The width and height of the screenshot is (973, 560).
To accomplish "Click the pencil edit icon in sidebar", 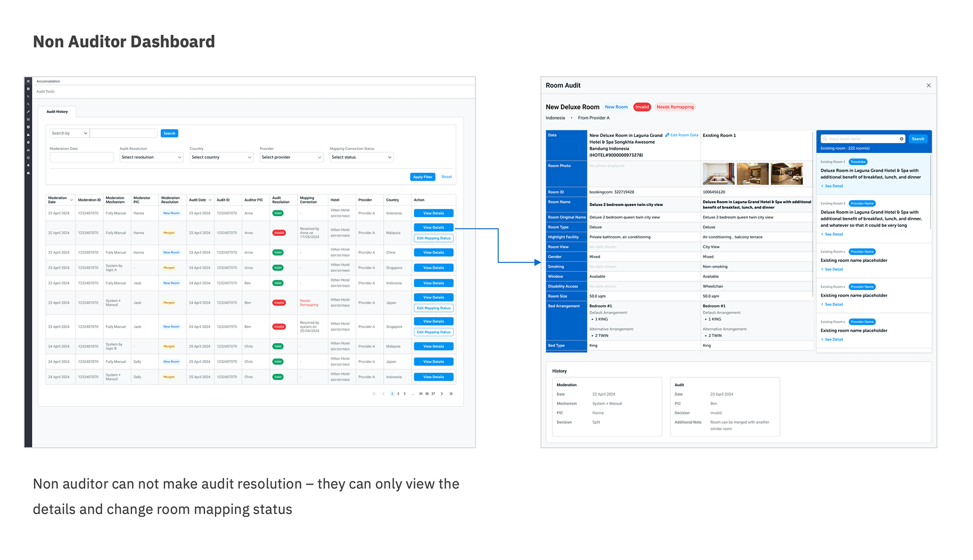I will point(28,111).
